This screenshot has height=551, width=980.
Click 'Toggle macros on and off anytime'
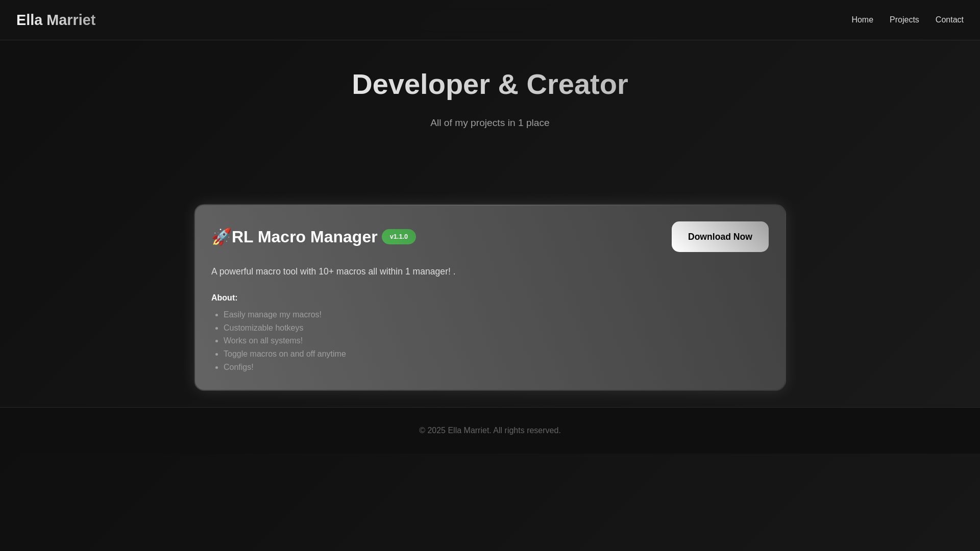[x=285, y=354]
